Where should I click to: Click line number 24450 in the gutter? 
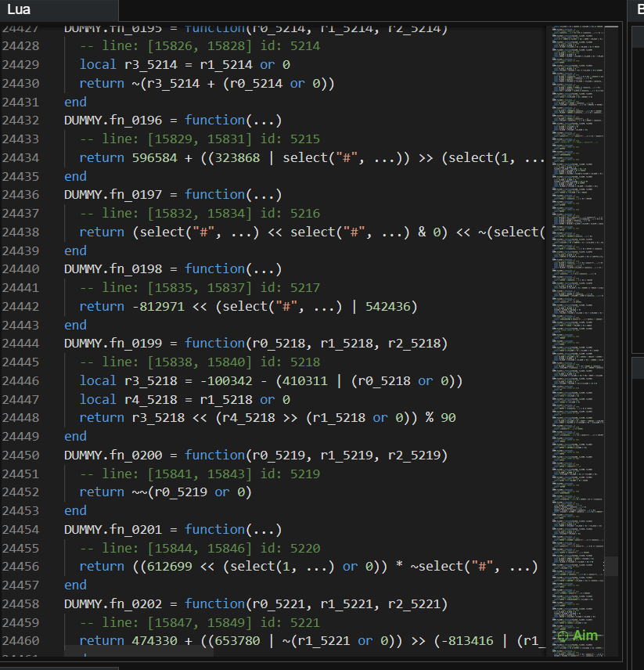point(21,456)
